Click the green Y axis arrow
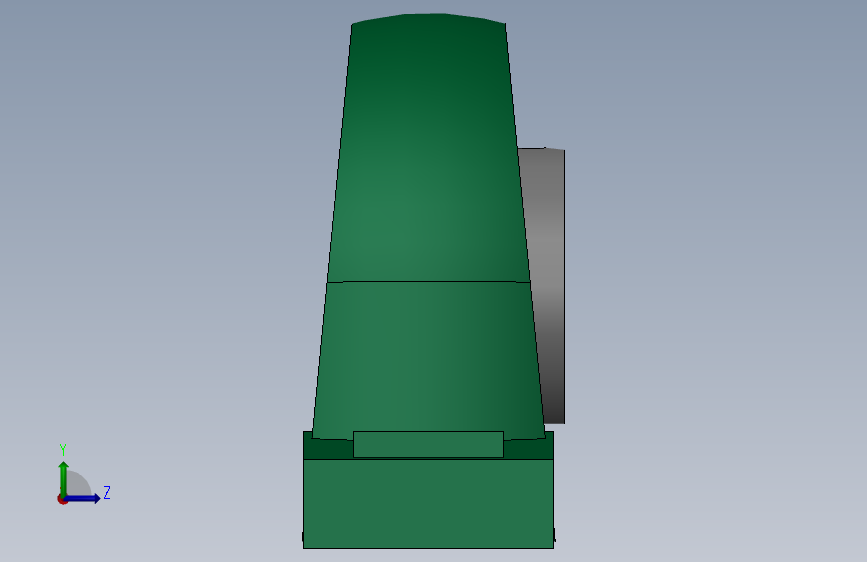The image size is (867, 562). (x=63, y=479)
